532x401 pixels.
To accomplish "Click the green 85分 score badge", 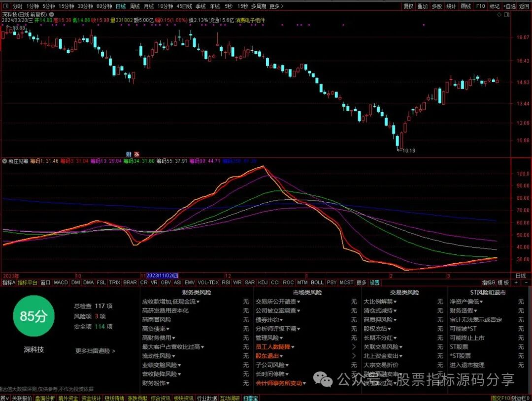I will click(x=33, y=316).
